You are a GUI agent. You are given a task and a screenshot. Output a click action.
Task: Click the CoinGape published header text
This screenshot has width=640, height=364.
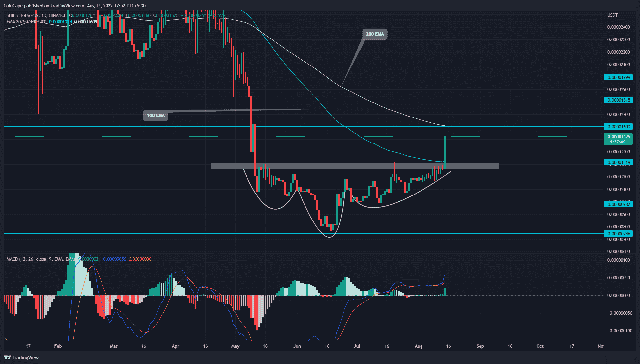point(74,6)
